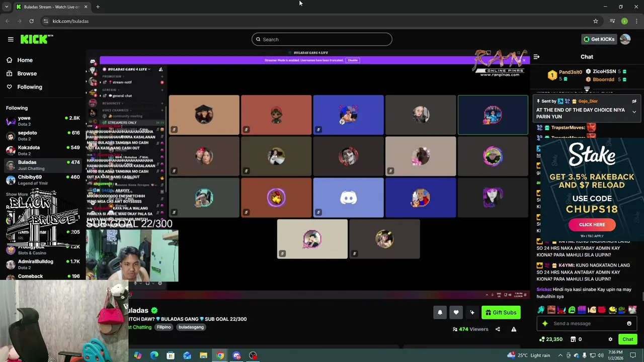The height and width of the screenshot is (362, 644).
Task: Open Microsoft Edge in the taskbar
Action: coord(154,355)
